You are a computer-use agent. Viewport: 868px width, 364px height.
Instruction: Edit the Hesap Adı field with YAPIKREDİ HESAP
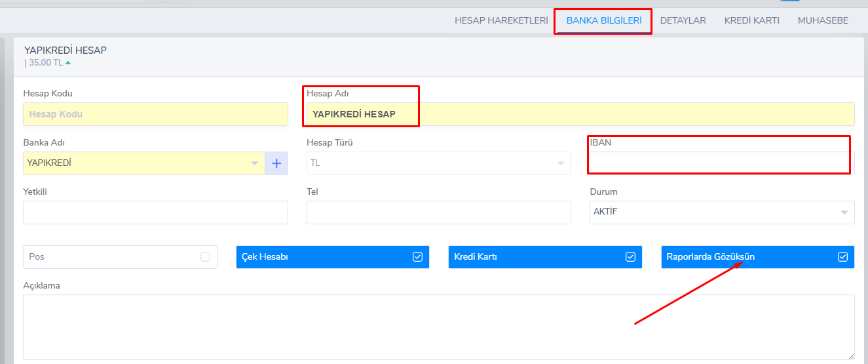pyautogui.click(x=580, y=114)
